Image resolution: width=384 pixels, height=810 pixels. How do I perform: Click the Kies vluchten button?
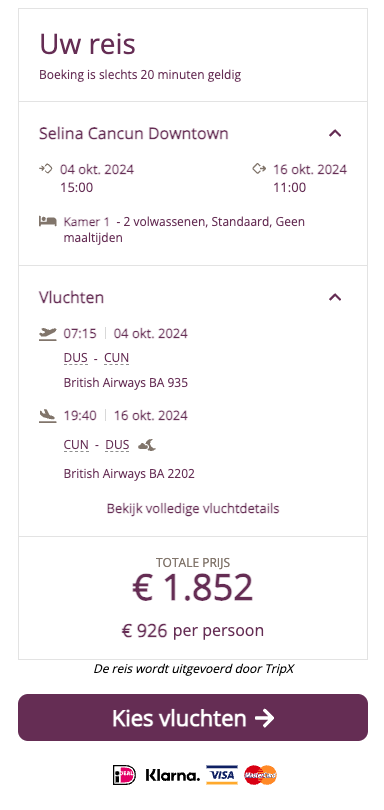(193, 718)
